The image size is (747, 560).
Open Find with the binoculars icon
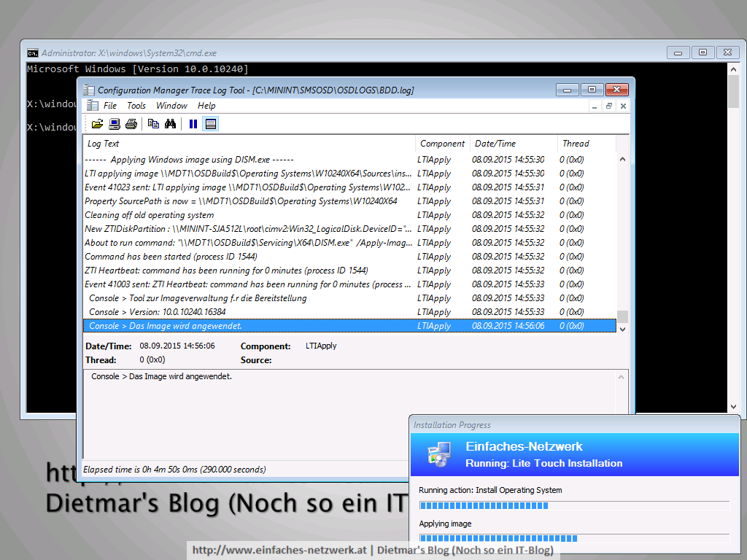coord(170,124)
